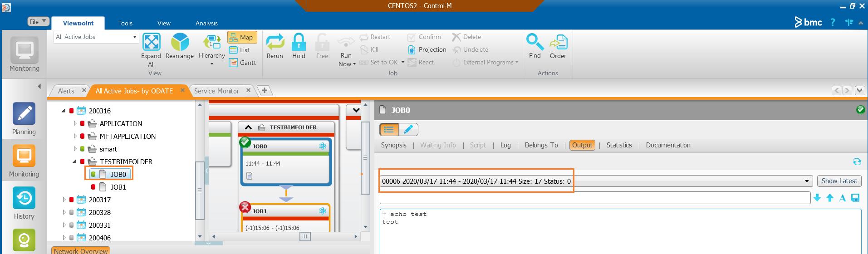The height and width of the screenshot is (254, 868).
Task: Open the Belongs To tab
Action: point(541,145)
